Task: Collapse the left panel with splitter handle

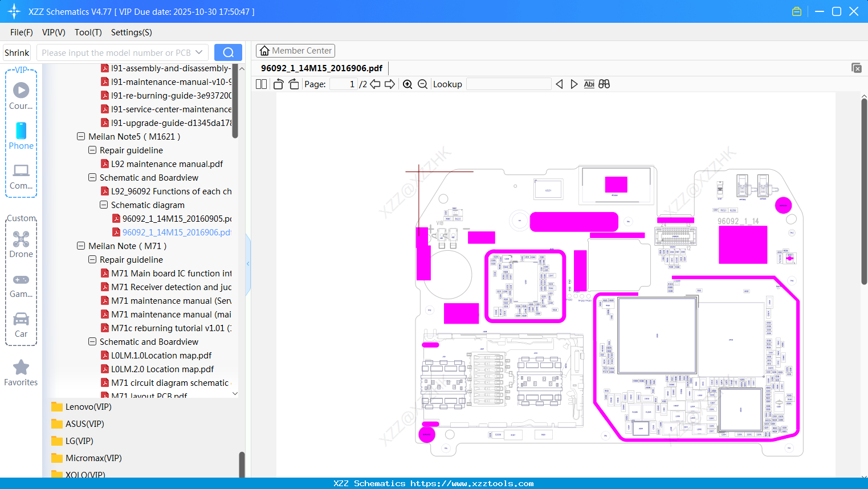Action: tap(248, 263)
